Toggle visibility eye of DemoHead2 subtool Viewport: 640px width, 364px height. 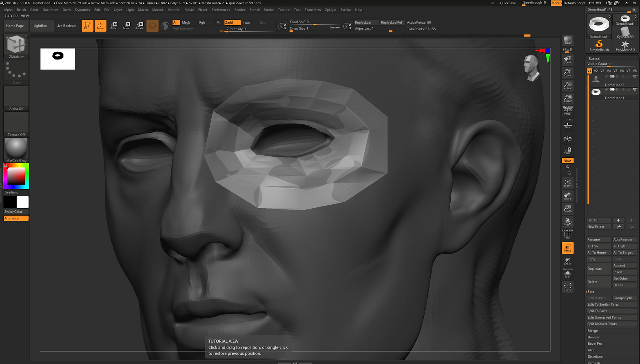[635, 77]
